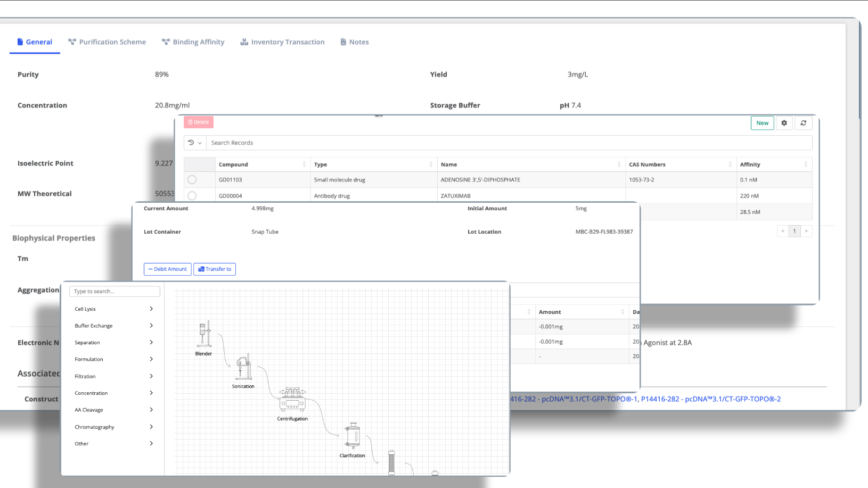Image resolution: width=868 pixels, height=488 pixels.
Task: Click the New record button
Action: (x=762, y=123)
